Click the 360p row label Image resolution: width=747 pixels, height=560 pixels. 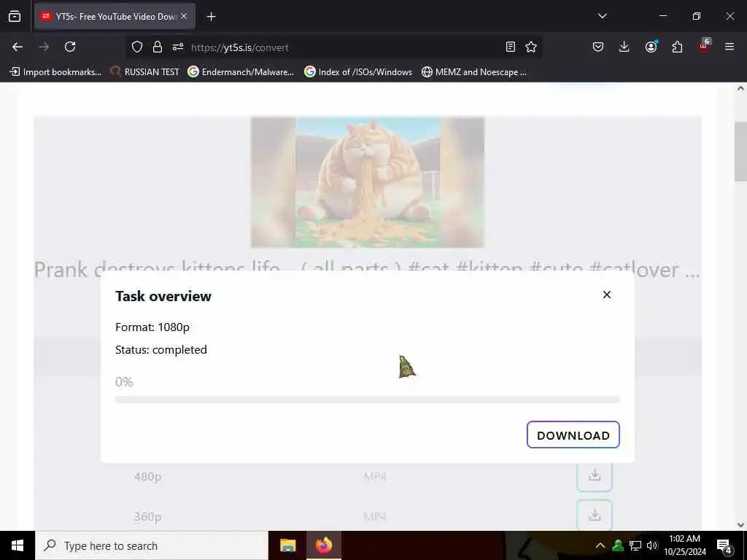point(147,517)
